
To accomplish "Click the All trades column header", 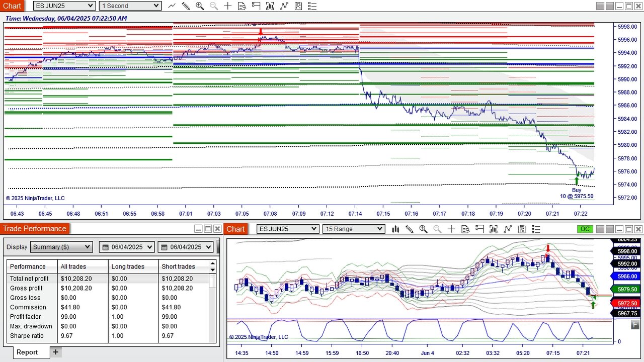I will pos(83,266).
